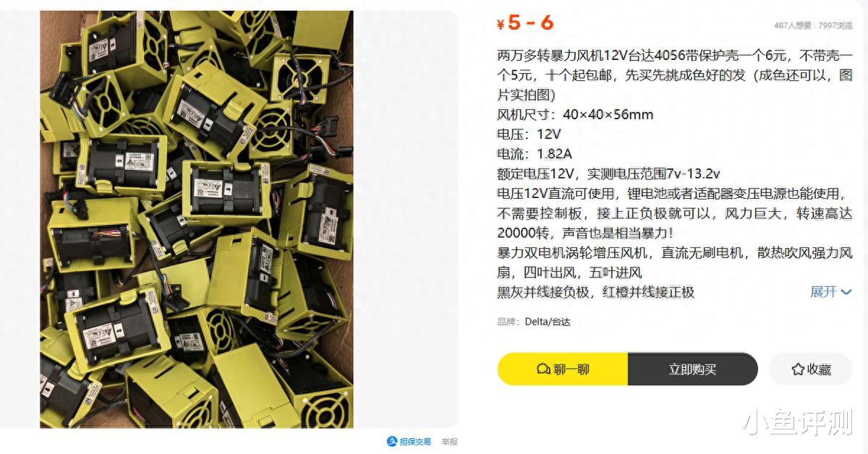Open the Delta/台达 brand link

pyautogui.click(x=548, y=322)
